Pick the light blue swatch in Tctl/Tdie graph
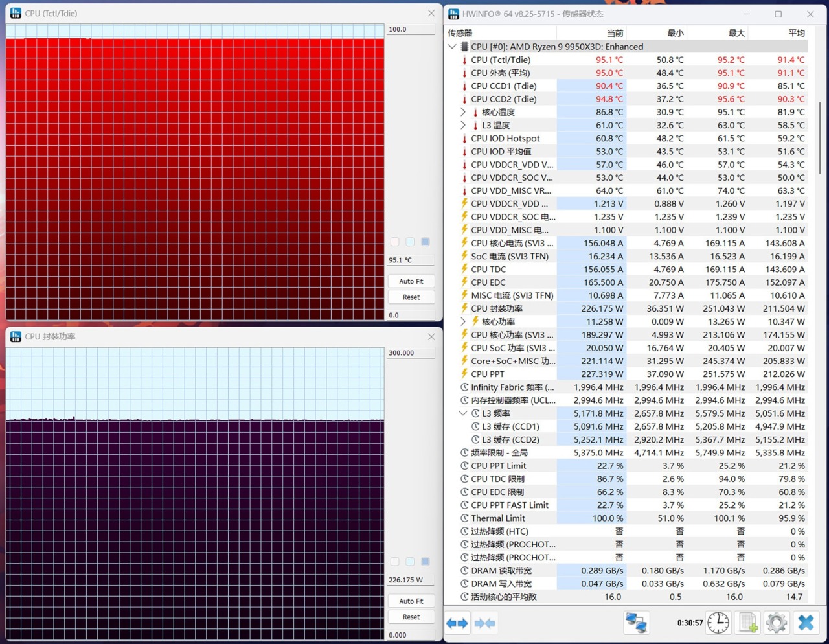The image size is (829, 644). [410, 242]
